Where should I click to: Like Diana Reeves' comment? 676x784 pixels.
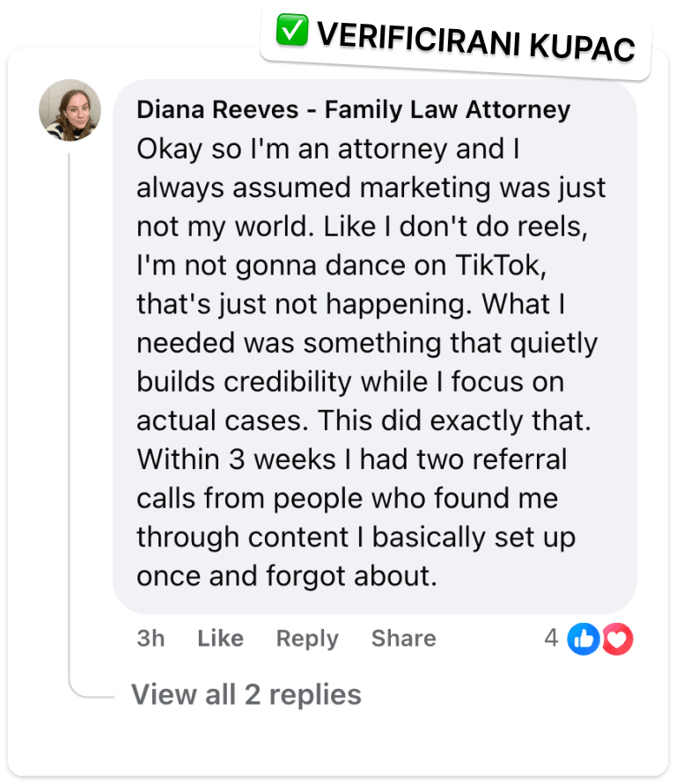click(221, 639)
